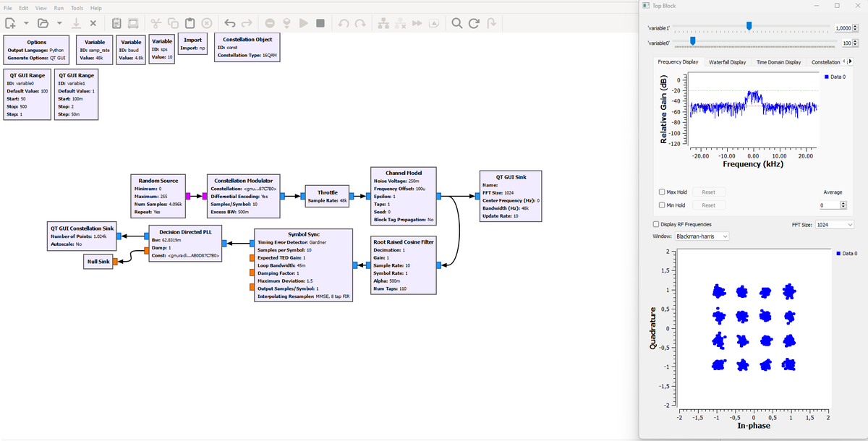The image size is (868, 441).
Task: Switch to the Waterfall Display tab
Action: (727, 62)
